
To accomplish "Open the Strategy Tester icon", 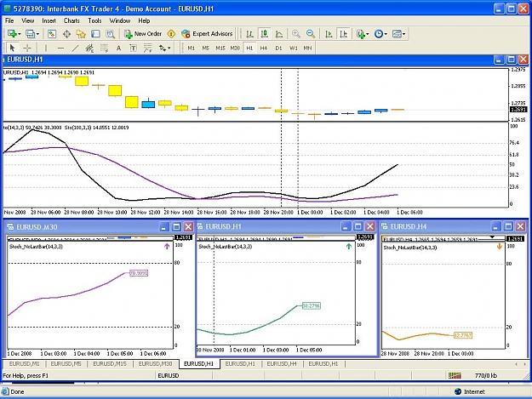I will coord(111,33).
